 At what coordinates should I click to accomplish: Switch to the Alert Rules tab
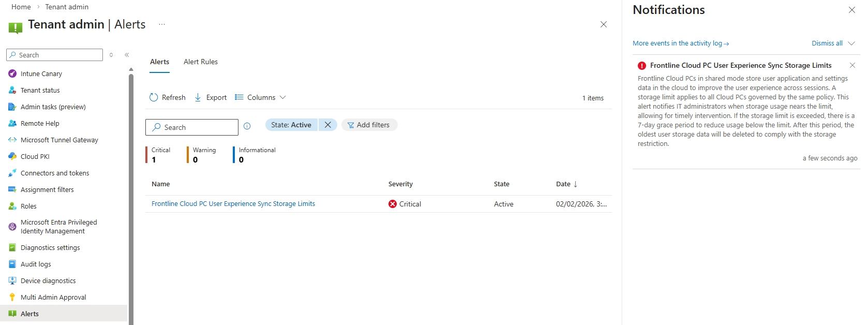coord(201,62)
